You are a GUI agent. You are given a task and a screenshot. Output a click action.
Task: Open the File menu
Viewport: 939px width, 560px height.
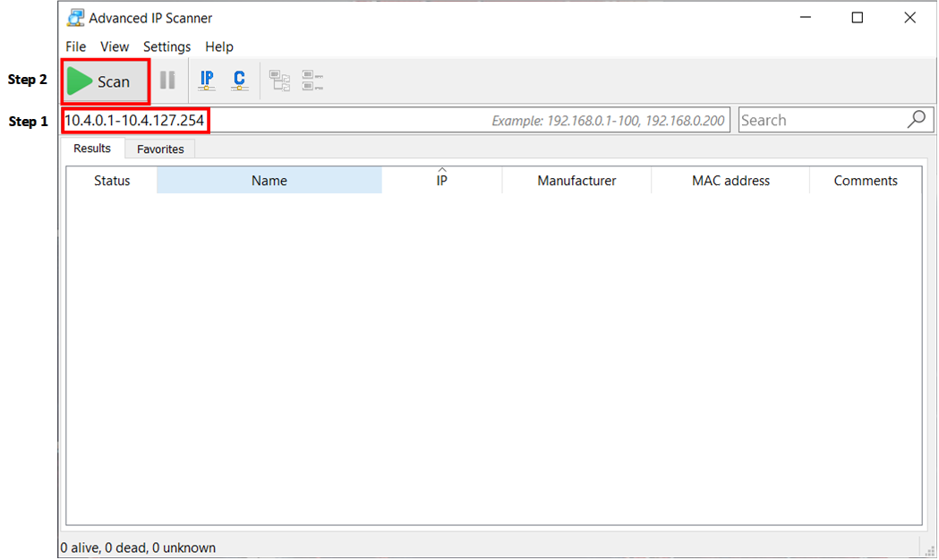click(x=75, y=47)
